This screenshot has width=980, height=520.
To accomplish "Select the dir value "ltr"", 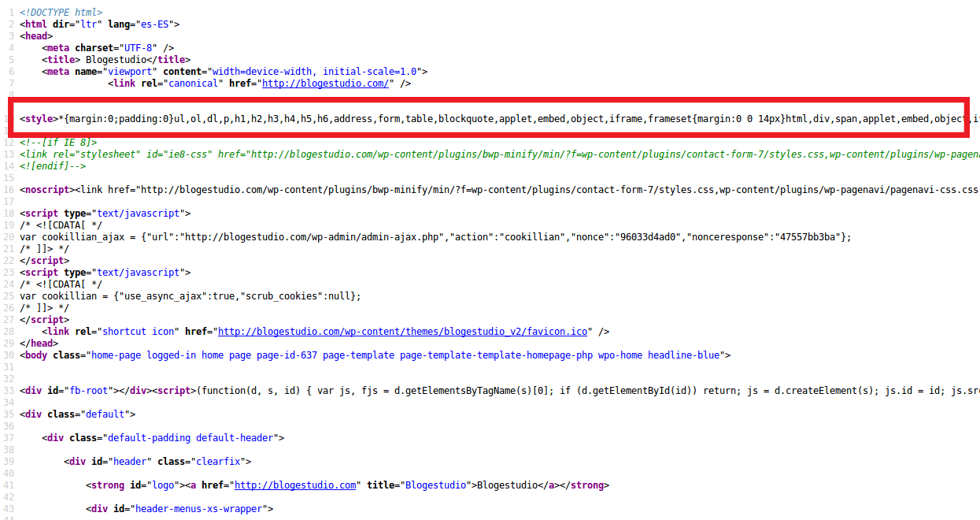I will click(88, 24).
